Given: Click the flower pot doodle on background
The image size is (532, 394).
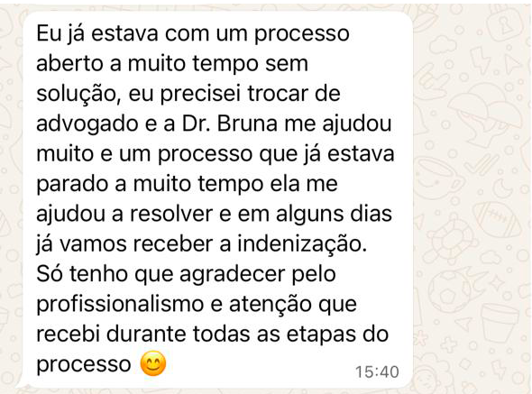Looking at the screenshot, I should pos(500,323).
